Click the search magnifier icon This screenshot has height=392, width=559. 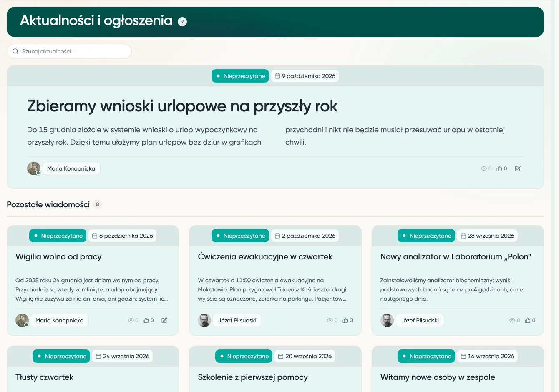click(15, 51)
